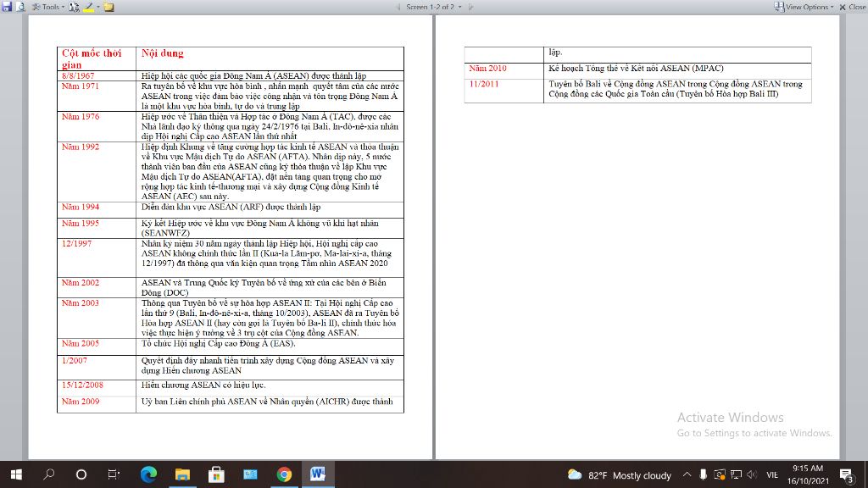Open taskbar Search
Viewport: 868px width, 488px height.
pyautogui.click(x=48, y=474)
